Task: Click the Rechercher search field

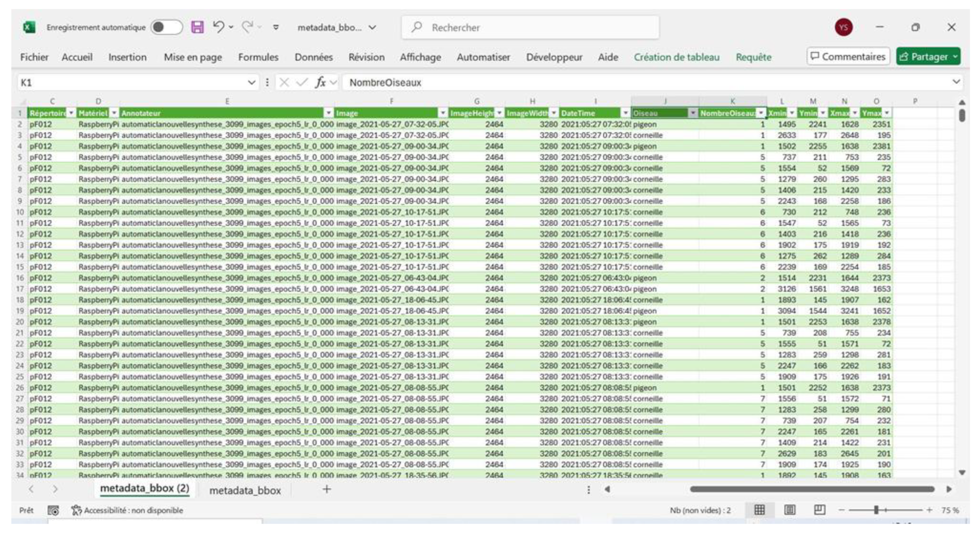Action: [530, 27]
